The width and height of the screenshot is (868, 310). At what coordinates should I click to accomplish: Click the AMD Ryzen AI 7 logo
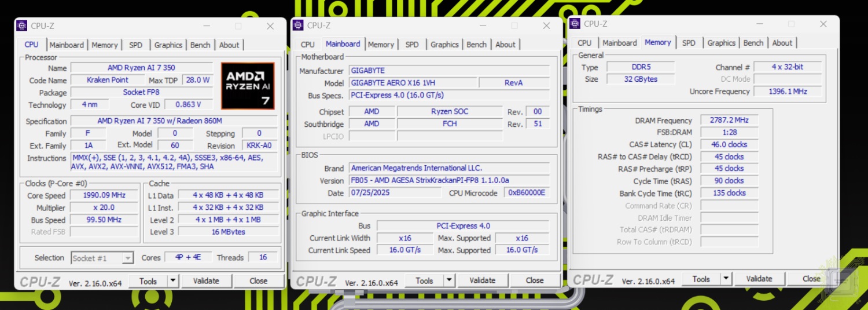tap(248, 86)
